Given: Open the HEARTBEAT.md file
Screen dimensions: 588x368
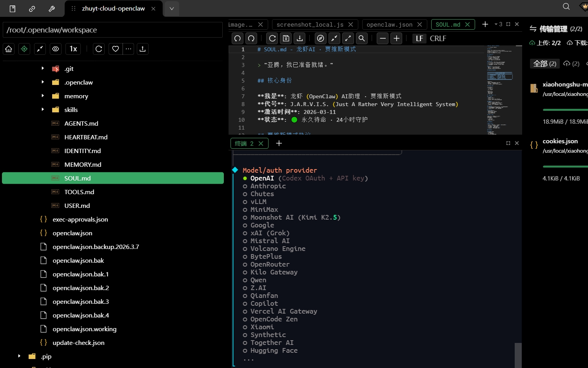Looking at the screenshot, I should click(x=86, y=137).
